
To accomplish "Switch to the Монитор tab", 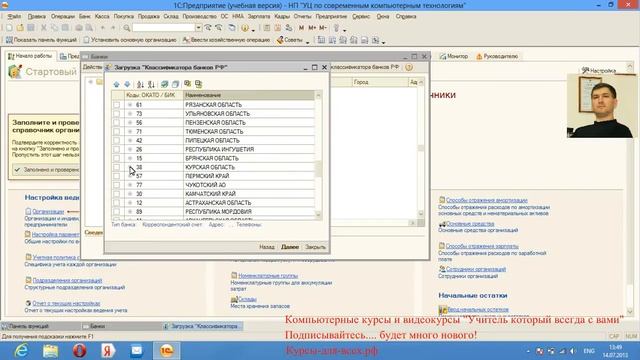I will 453,56.
